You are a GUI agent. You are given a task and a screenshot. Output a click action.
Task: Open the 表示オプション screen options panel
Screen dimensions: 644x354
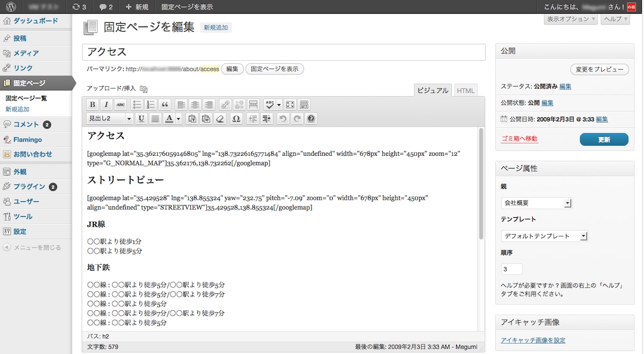point(571,19)
